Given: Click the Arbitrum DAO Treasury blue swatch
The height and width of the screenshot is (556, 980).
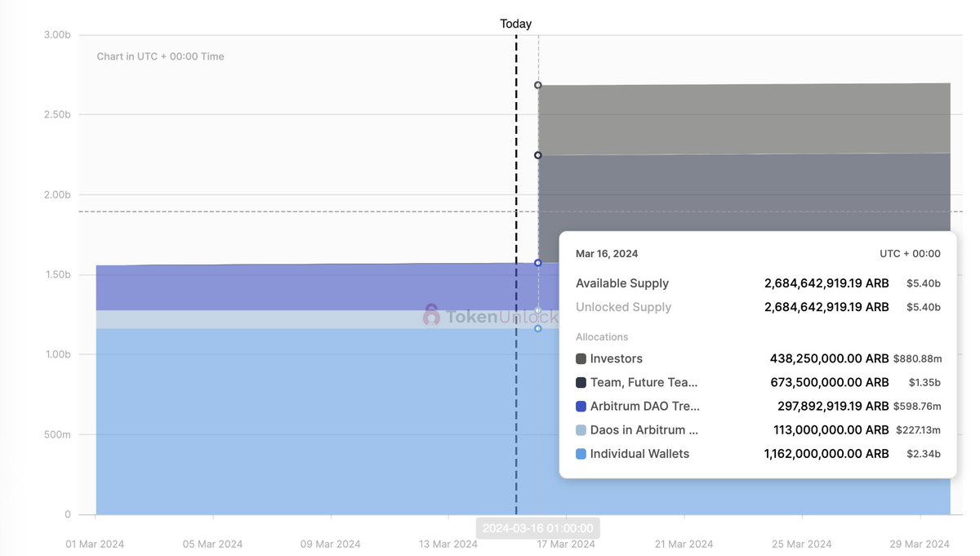Looking at the screenshot, I should click(x=581, y=406).
